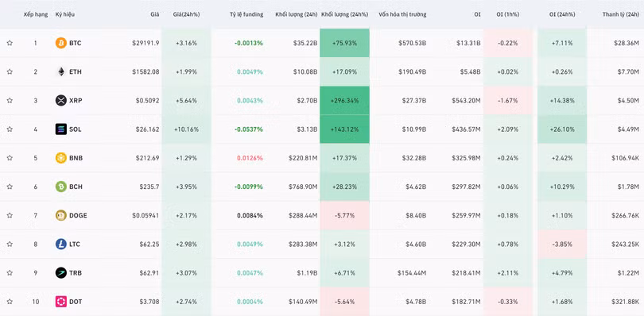This screenshot has height=316, width=644.
Task: Click SOL funding rate -0.0537%
Action: [x=249, y=129]
